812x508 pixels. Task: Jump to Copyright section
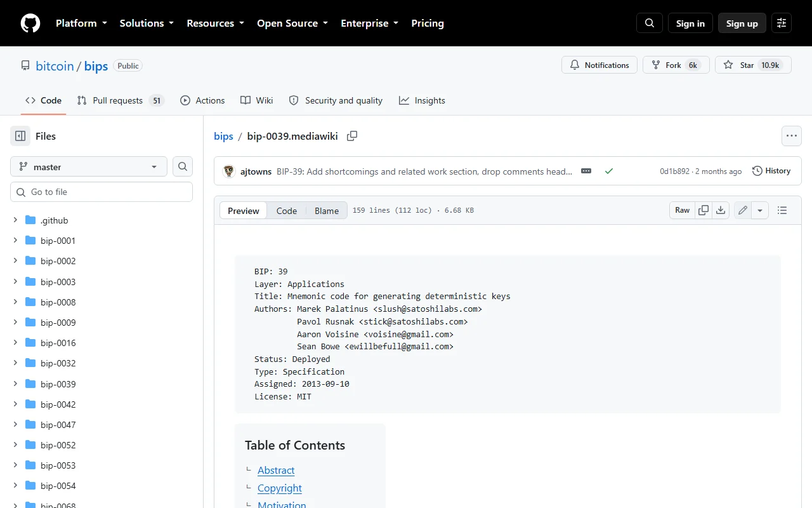pos(280,488)
